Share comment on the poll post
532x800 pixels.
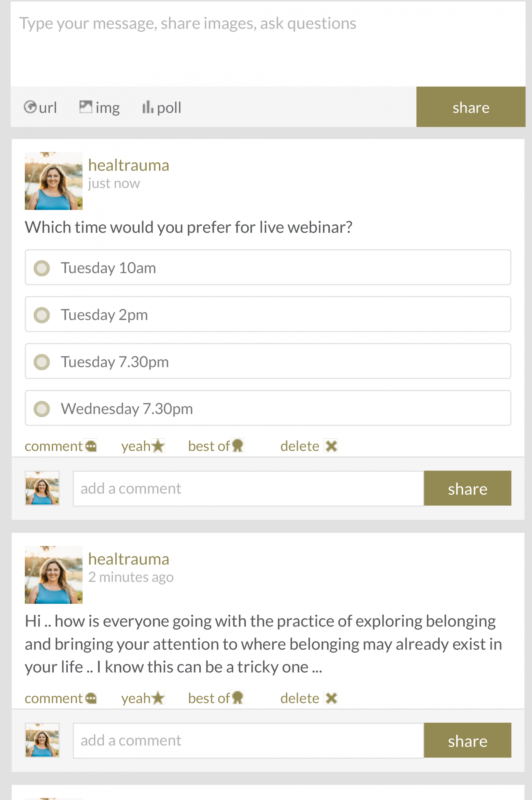(x=467, y=488)
